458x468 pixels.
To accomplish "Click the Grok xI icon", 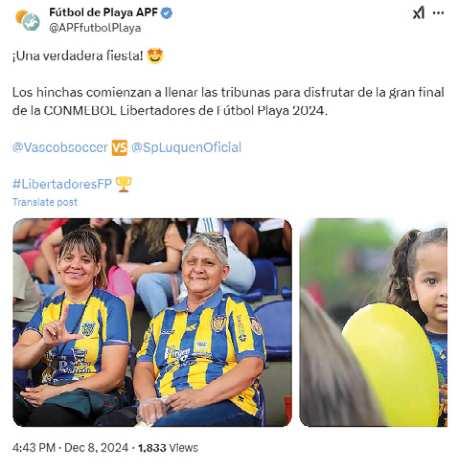I will (x=418, y=13).
